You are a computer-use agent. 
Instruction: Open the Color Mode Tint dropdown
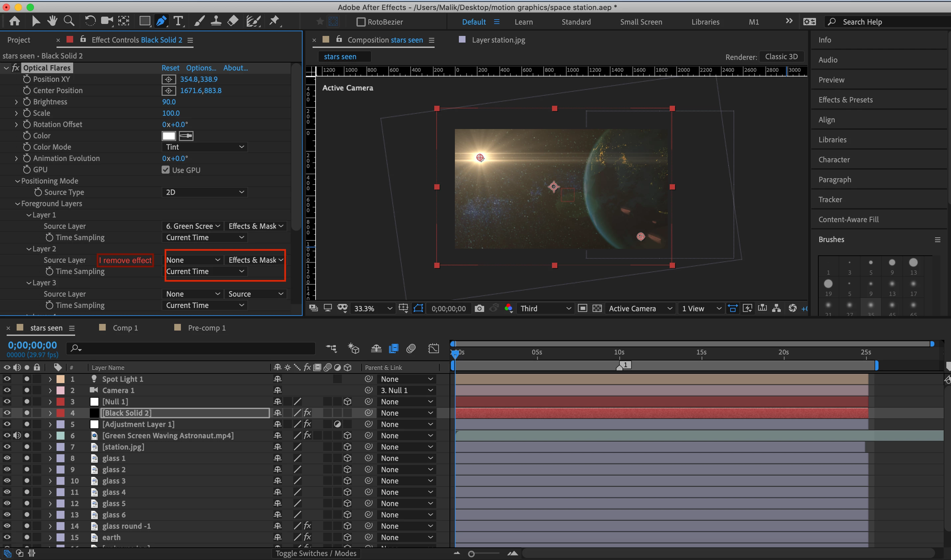point(204,147)
